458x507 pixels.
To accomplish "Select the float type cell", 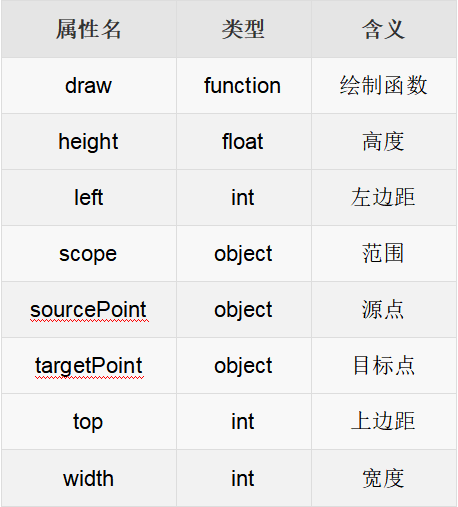I will coord(244,142).
